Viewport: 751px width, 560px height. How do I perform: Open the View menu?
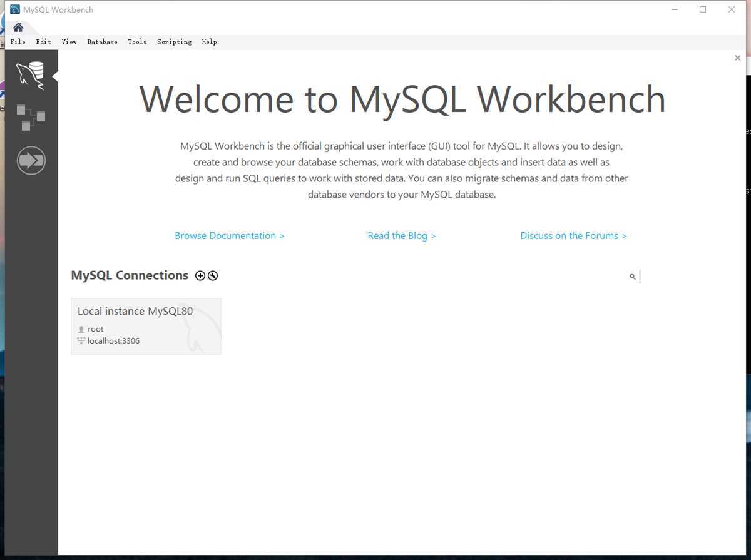[x=69, y=42]
